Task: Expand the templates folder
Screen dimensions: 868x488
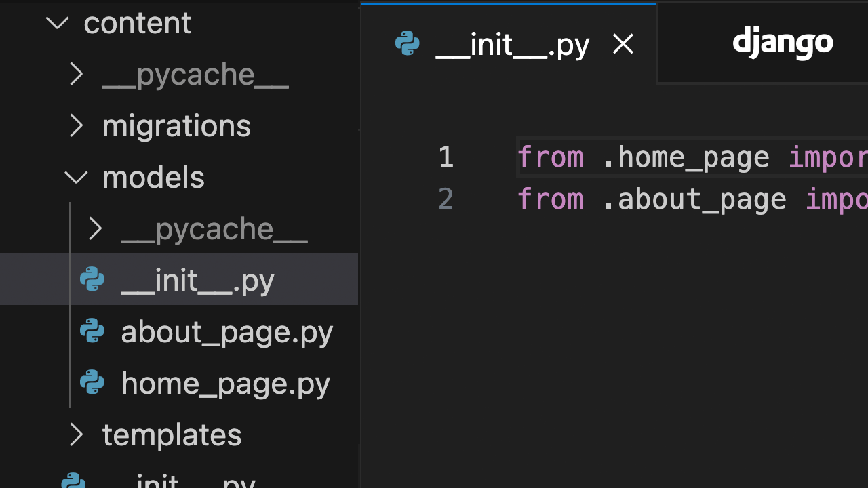Action: point(76,434)
